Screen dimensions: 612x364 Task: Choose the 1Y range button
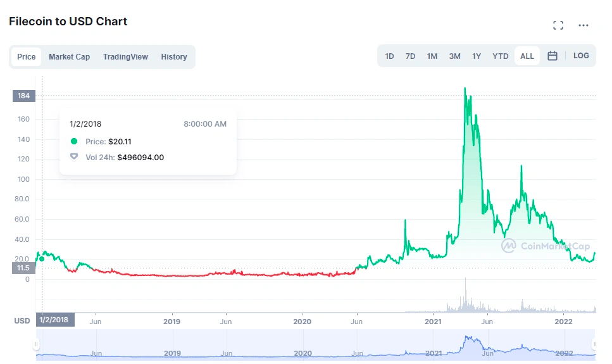[x=476, y=56]
